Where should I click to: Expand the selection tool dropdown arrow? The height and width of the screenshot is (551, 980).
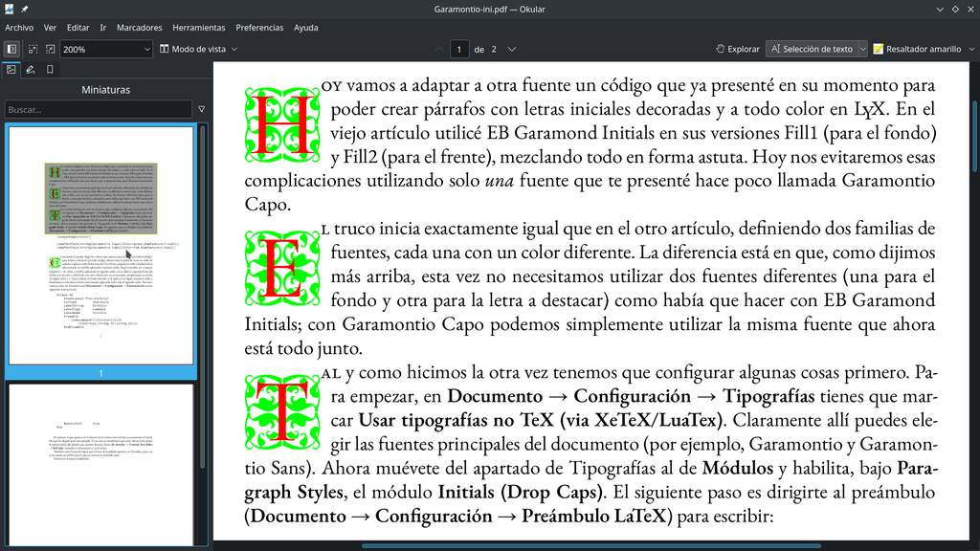(863, 49)
